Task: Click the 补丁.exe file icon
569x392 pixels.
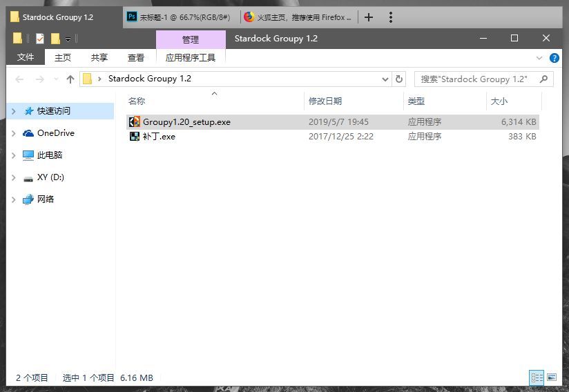Action: [x=134, y=137]
